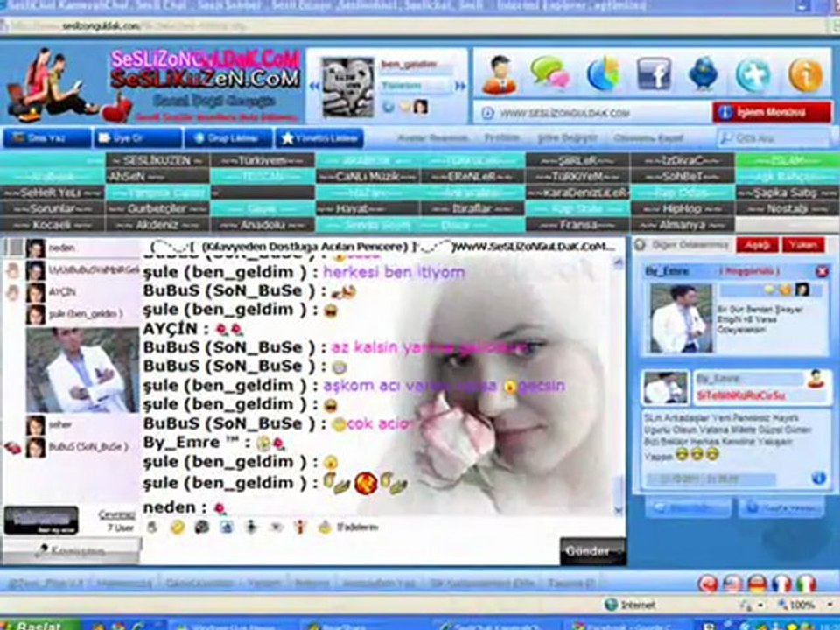
Task: Click the Şifre Değiştir link
Action: point(567,138)
